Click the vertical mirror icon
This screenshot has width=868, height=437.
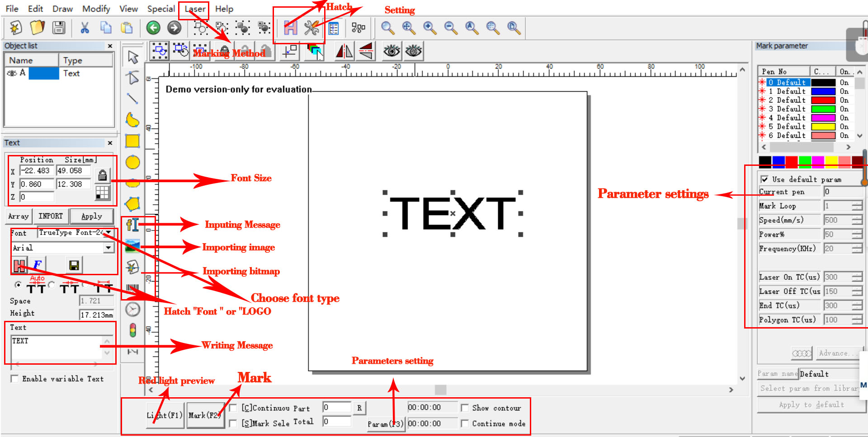[344, 51]
